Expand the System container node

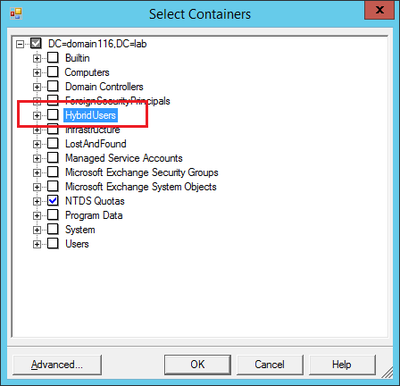(37, 230)
